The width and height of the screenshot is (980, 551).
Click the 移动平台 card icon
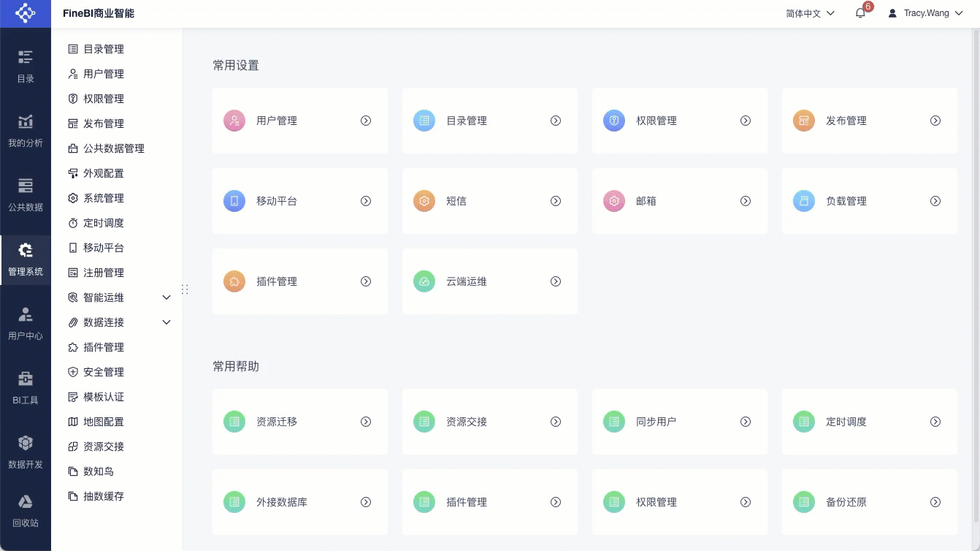[x=234, y=201]
